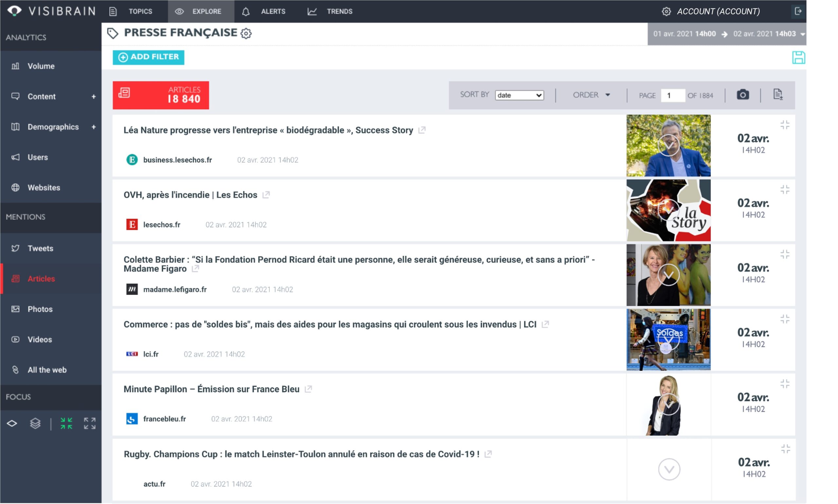Open the Order dropdown
This screenshot has width=838, height=504.
[591, 95]
